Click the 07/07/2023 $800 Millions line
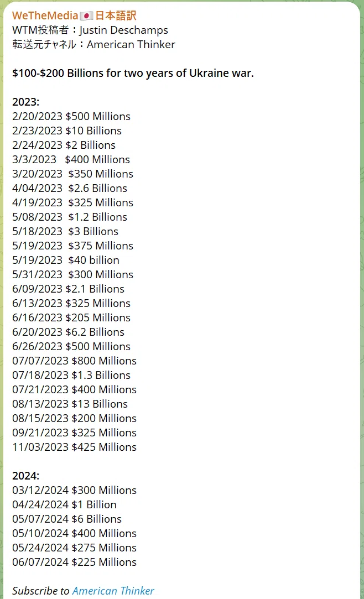This screenshot has height=599, width=364. click(75, 361)
